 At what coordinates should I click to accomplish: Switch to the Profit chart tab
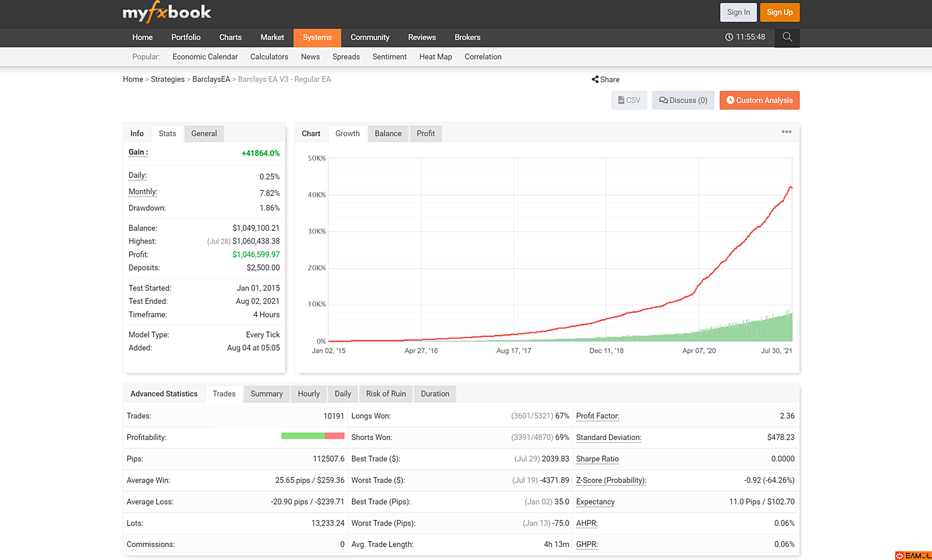pyautogui.click(x=425, y=133)
